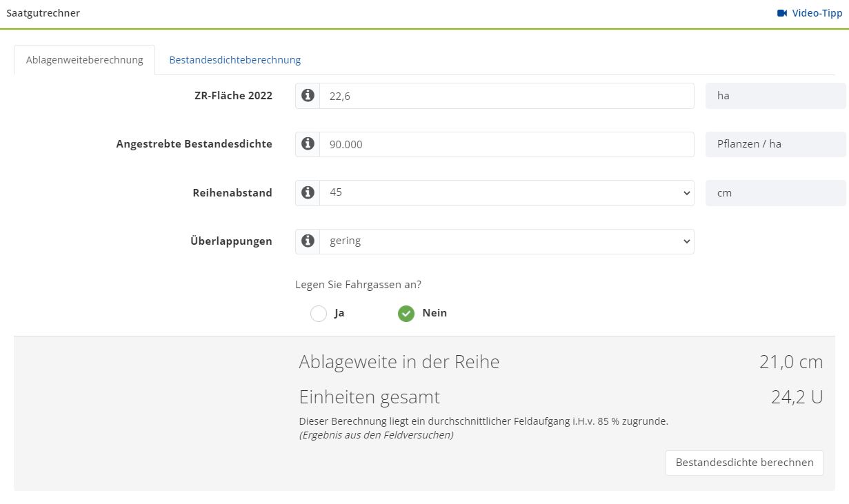Click the Bestandesdichte field showing 90.000
The image size is (849, 504).
tap(506, 144)
